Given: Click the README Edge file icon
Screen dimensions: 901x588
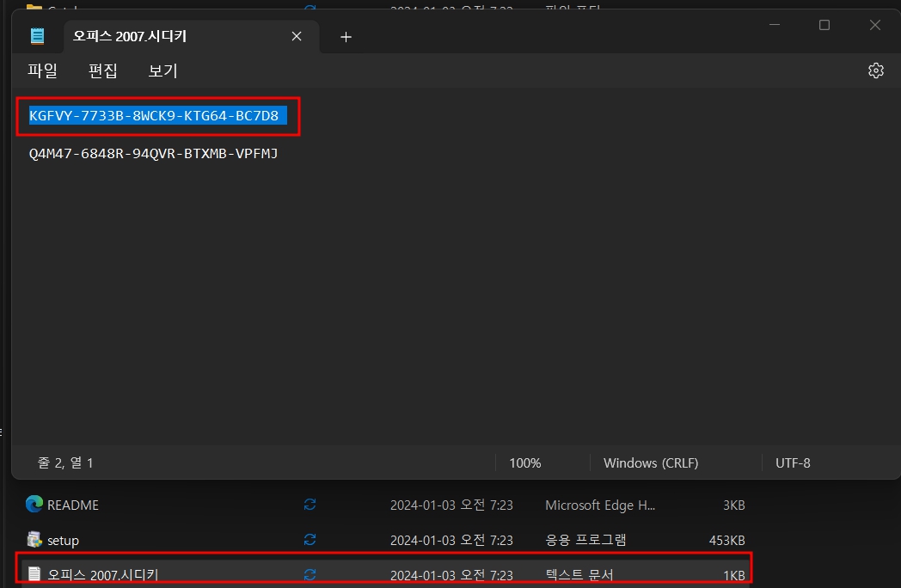Looking at the screenshot, I should click(34, 504).
